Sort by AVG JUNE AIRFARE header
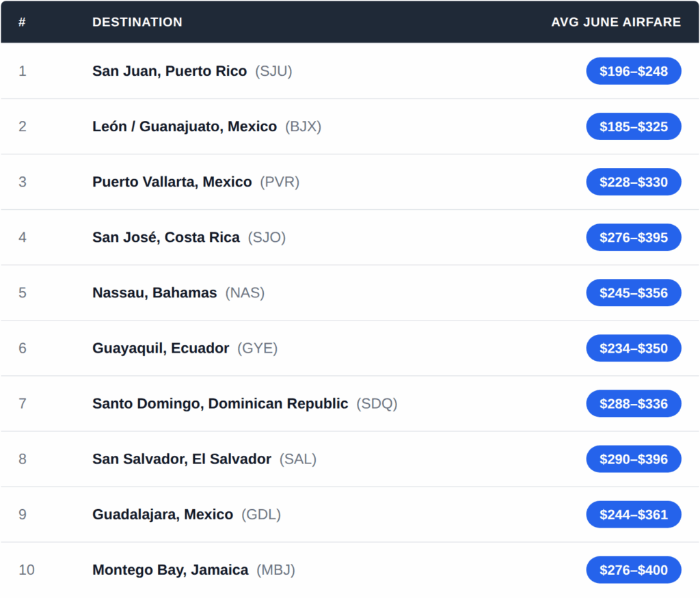The width and height of the screenshot is (700, 598). point(616,22)
